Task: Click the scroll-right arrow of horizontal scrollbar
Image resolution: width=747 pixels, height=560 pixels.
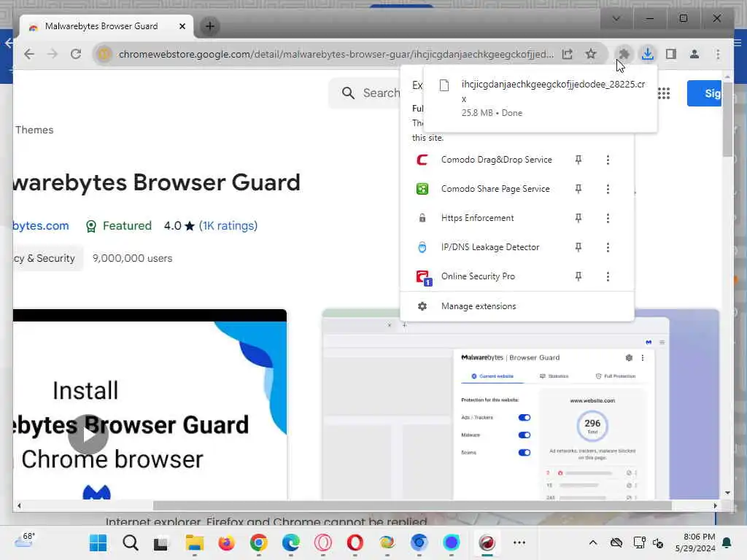Action: pyautogui.click(x=715, y=506)
